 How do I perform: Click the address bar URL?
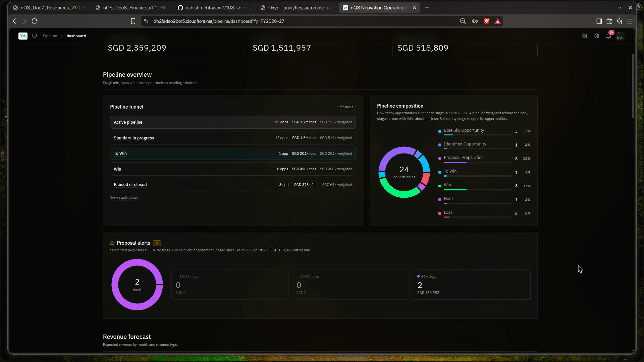pyautogui.click(x=219, y=21)
